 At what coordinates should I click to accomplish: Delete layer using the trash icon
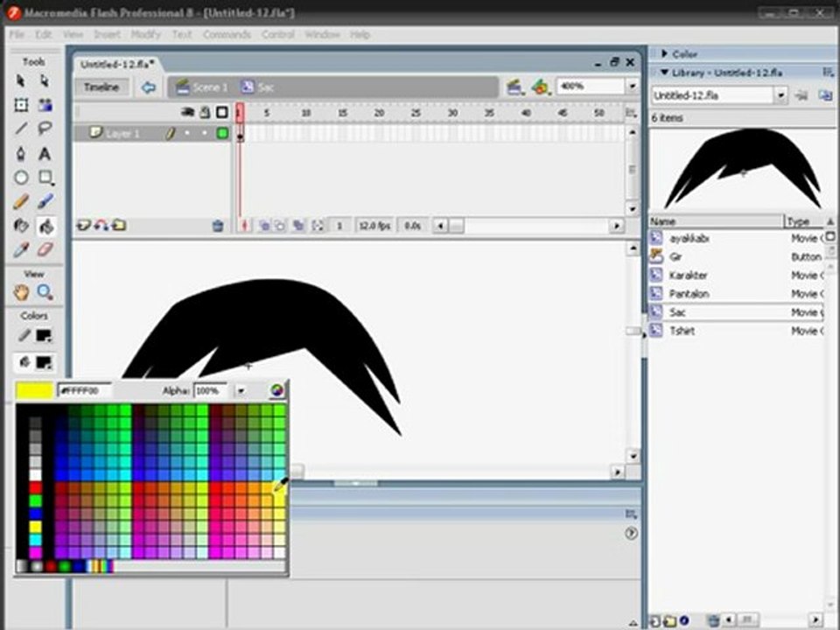coord(218,226)
